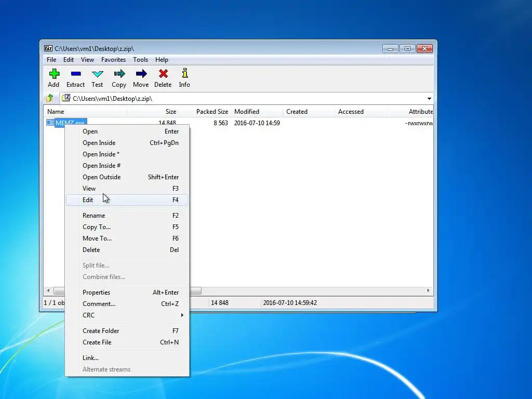Expand the address bar path dropdown
Screen dimensions: 532x399
[429, 98]
